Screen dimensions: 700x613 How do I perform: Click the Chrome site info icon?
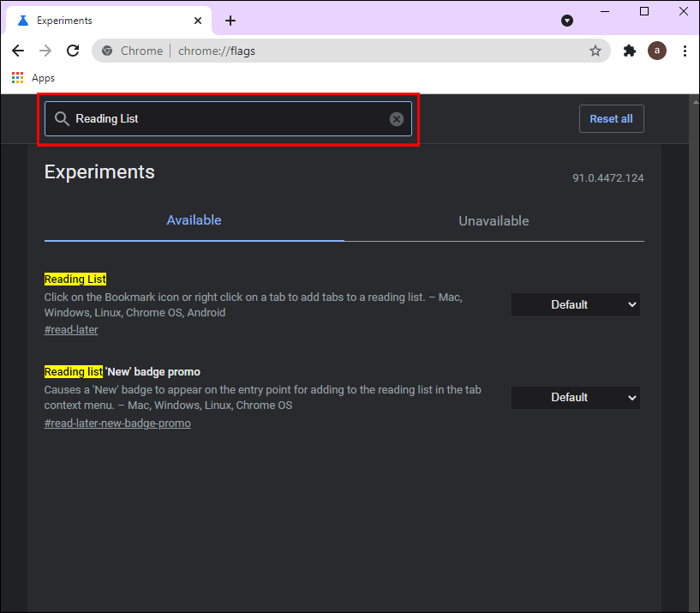[107, 51]
